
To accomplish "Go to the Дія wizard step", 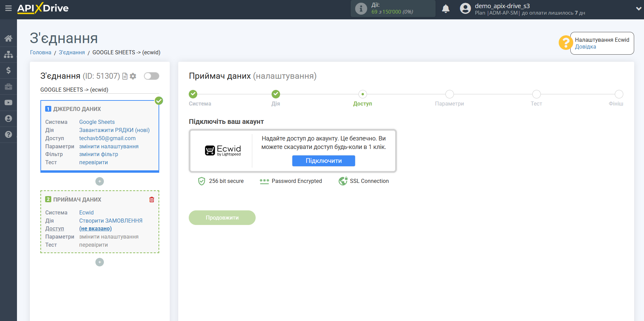I will tap(276, 94).
